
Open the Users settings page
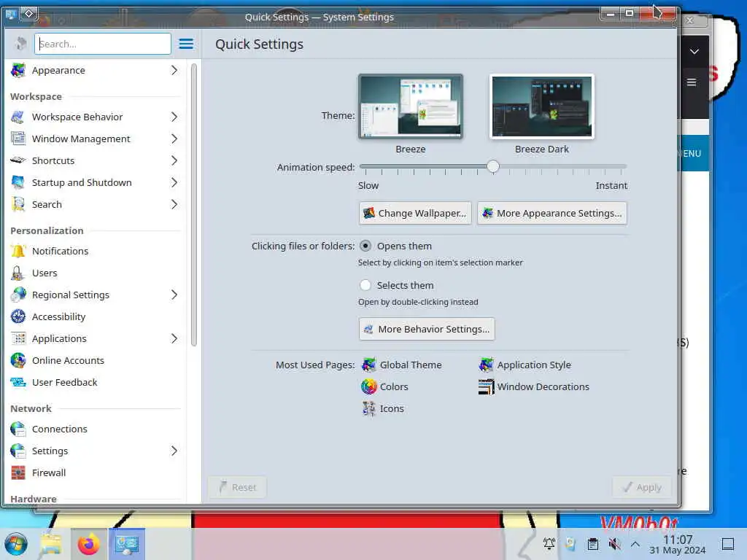tap(96, 273)
